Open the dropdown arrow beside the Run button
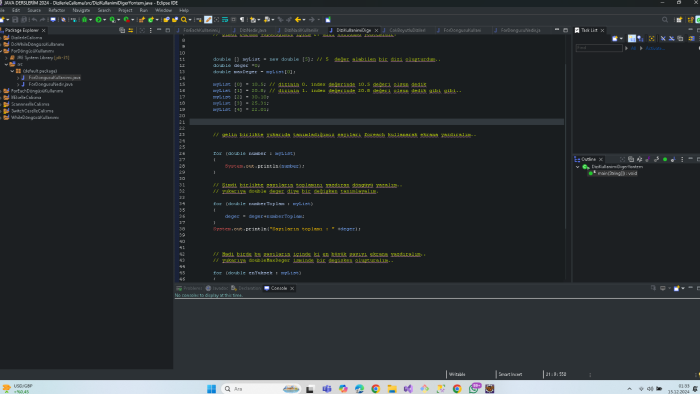Image resolution: width=700 pixels, height=394 pixels. (104, 20)
